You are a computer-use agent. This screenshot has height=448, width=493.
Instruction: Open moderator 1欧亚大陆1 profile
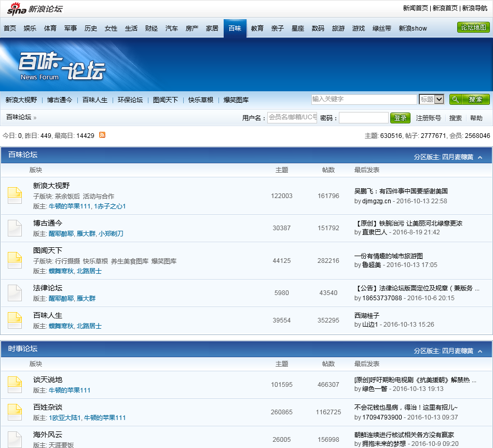[x=65, y=418]
